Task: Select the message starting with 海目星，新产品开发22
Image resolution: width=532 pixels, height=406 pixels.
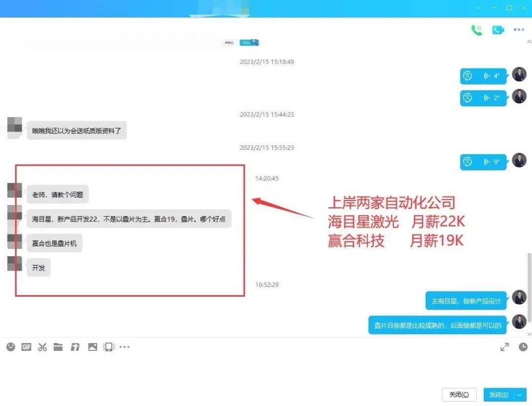Action: 129,219
